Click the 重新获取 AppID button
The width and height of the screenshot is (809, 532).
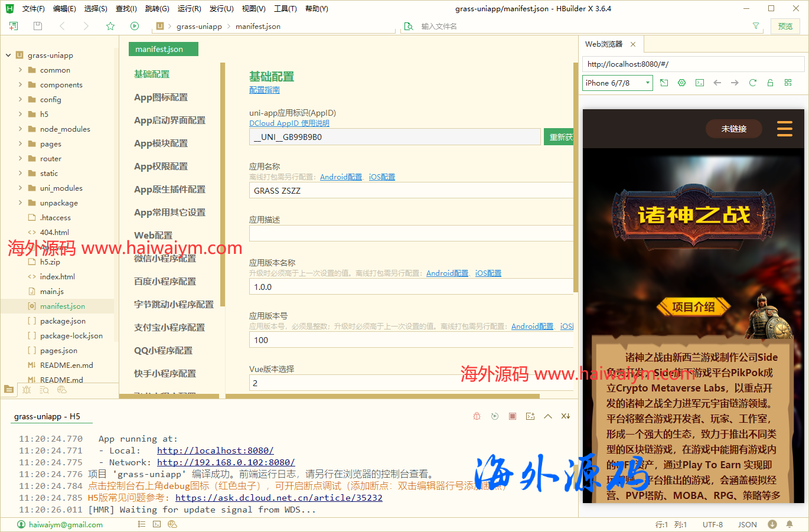tap(559, 136)
